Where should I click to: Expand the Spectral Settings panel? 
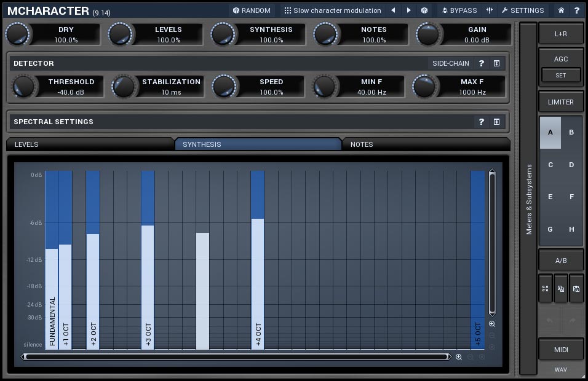pyautogui.click(x=496, y=122)
